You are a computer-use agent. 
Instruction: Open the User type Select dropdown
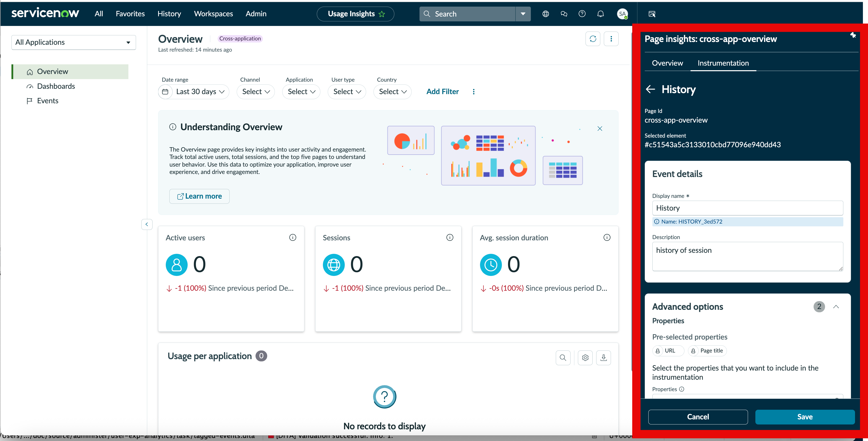[x=347, y=91]
